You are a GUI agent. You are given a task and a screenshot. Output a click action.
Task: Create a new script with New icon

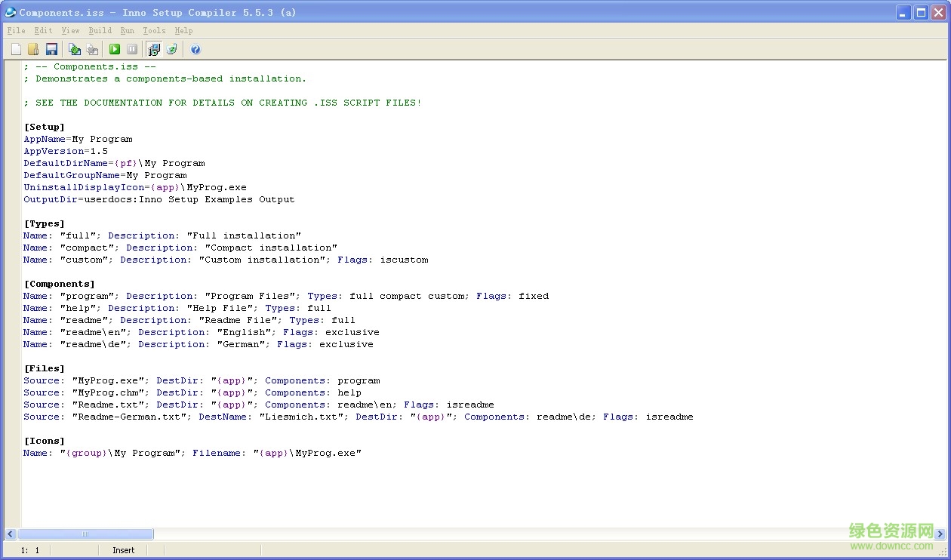[16, 49]
